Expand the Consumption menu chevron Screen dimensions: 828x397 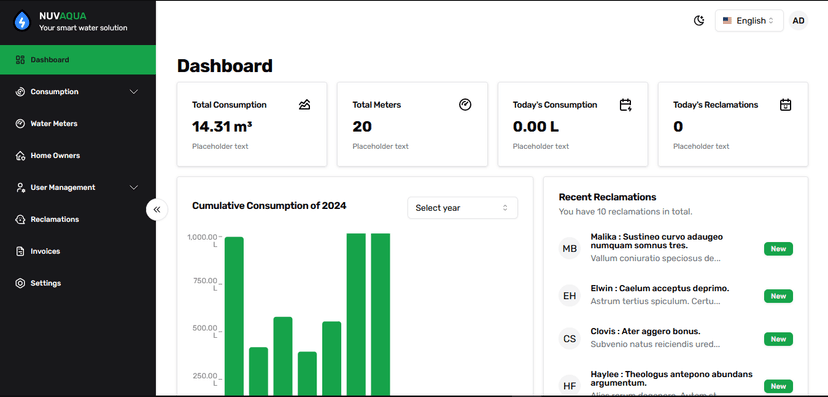[134, 92]
